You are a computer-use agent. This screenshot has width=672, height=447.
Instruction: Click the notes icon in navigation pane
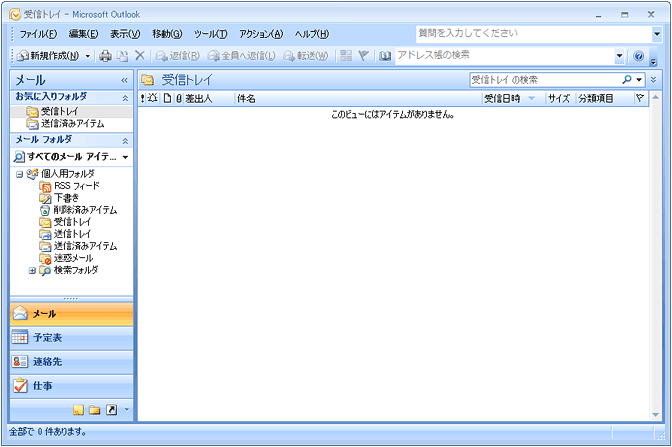(78, 410)
